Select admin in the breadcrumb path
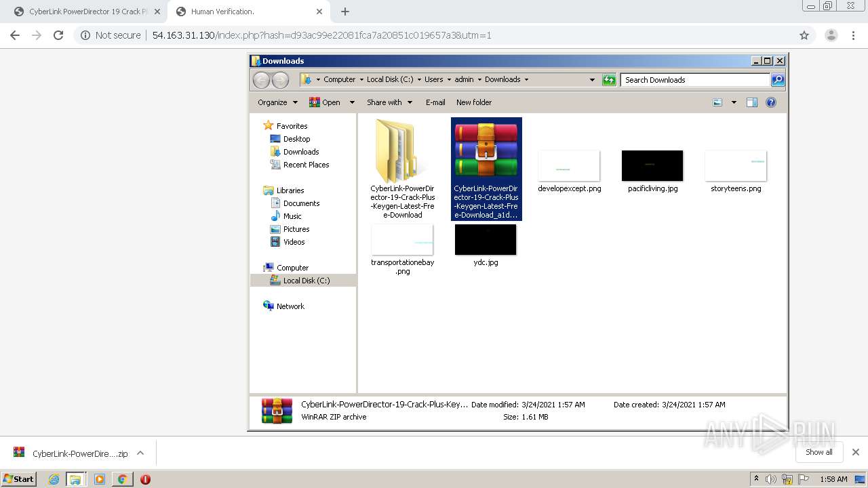Viewport: 868px width, 488px height. 464,79
